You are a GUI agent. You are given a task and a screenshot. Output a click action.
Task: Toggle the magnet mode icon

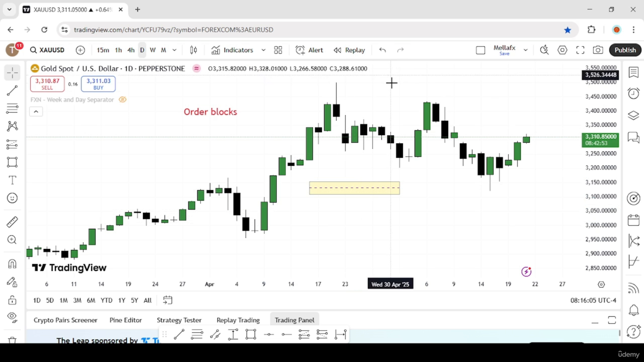(x=12, y=264)
